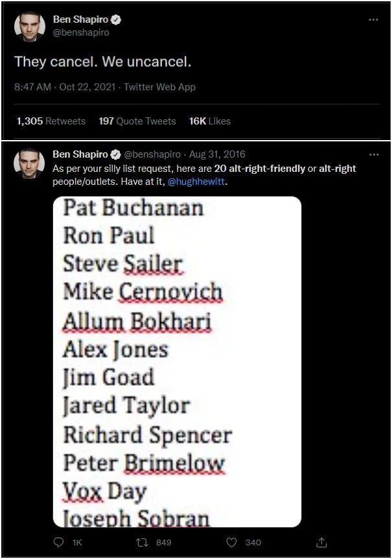Image resolution: width=392 pixels, height=559 pixels.
Task: View the 16K Likes list
Action: tap(209, 121)
